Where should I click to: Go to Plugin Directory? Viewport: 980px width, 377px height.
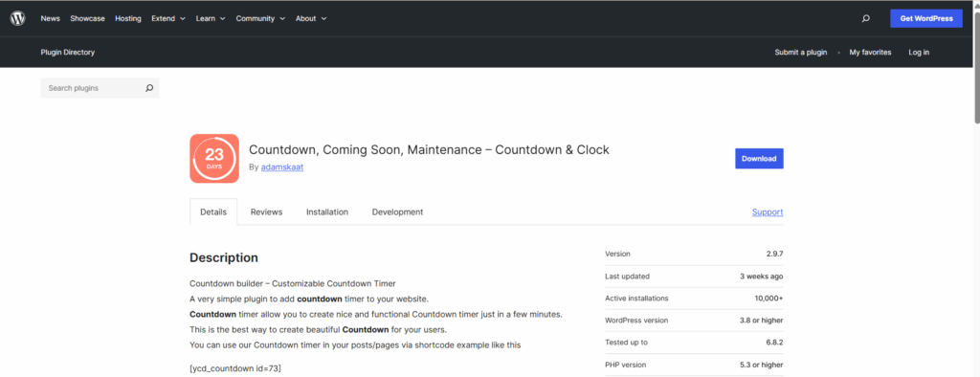pyautogui.click(x=68, y=53)
